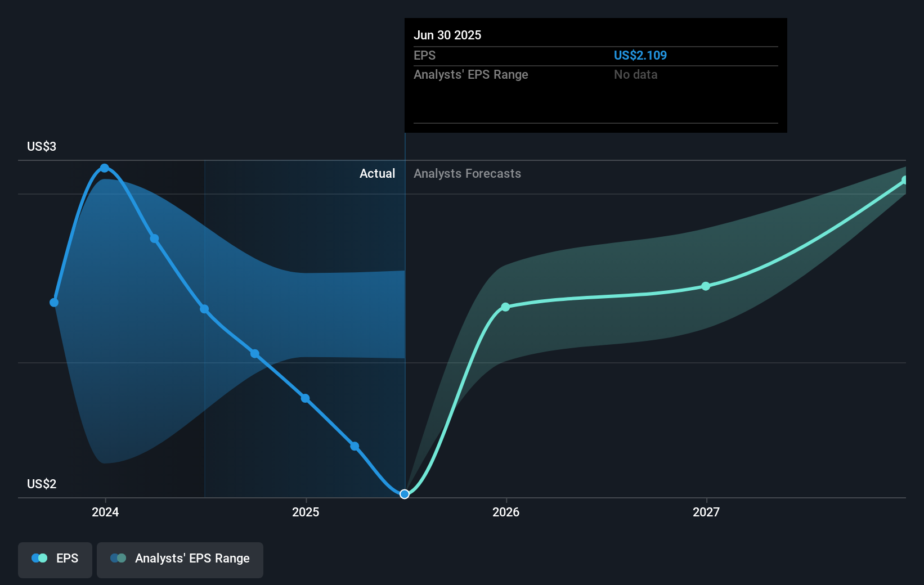Select the EPS peak point at 2024
The image size is (924, 585).
pos(105,168)
